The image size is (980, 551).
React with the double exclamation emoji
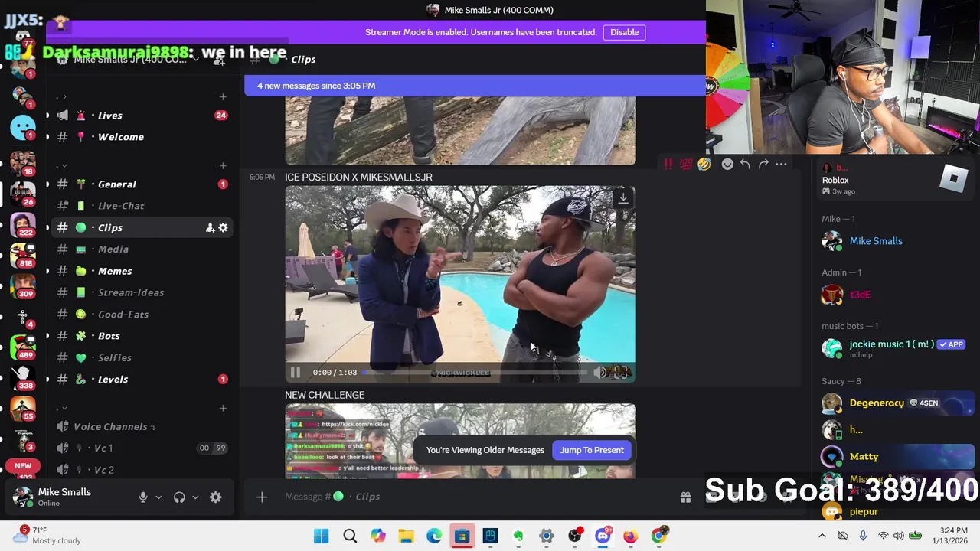(668, 164)
